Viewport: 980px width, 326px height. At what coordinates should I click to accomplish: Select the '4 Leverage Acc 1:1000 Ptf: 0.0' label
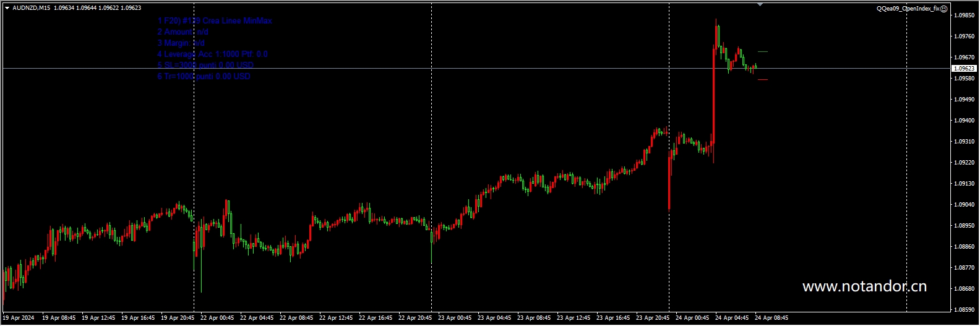tap(212, 54)
